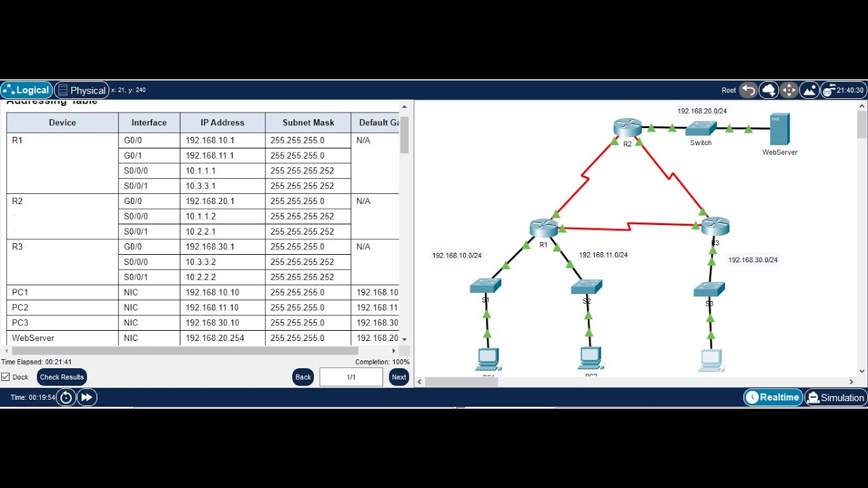Select router R1 in the topology

(x=543, y=228)
